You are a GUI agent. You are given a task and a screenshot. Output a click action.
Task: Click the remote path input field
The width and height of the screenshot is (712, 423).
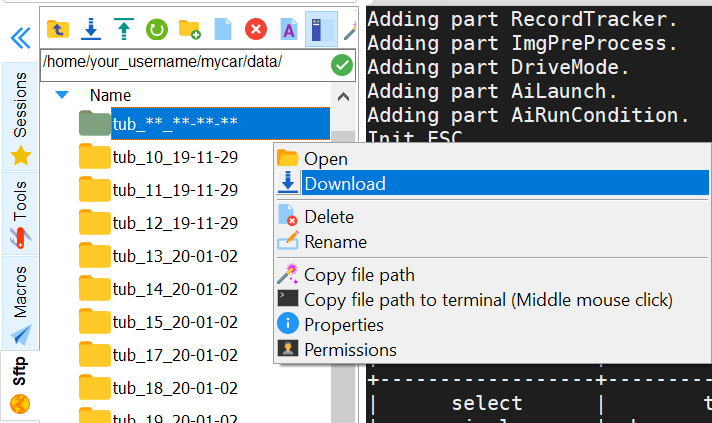185,64
